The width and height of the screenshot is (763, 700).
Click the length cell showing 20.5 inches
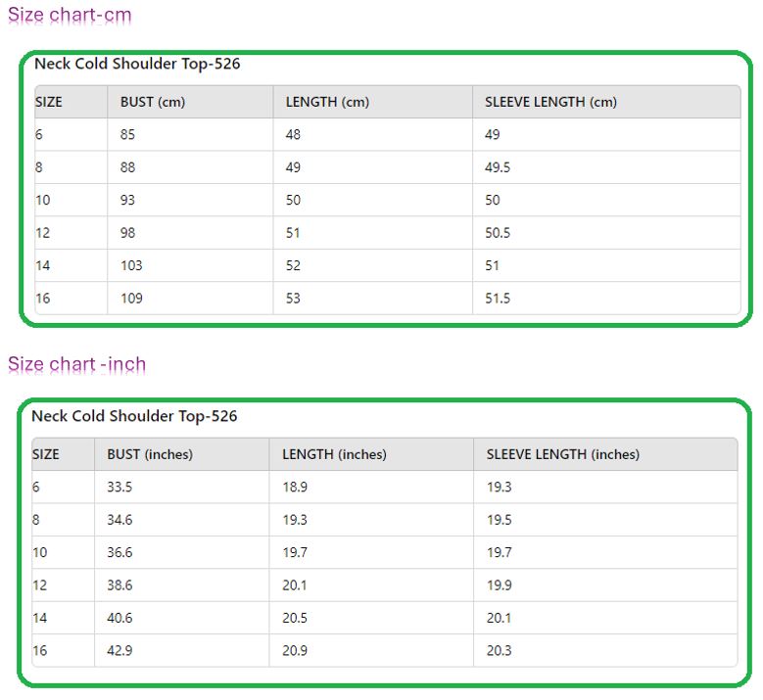click(x=295, y=618)
